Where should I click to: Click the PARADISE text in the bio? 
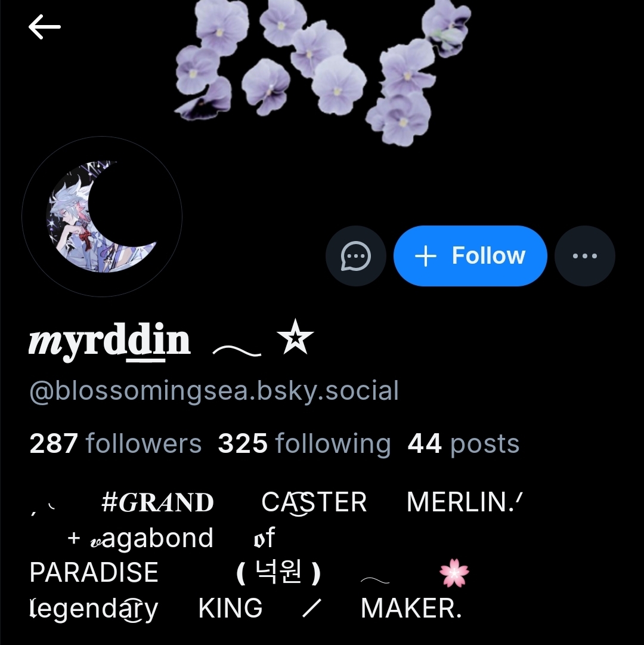pos(94,573)
